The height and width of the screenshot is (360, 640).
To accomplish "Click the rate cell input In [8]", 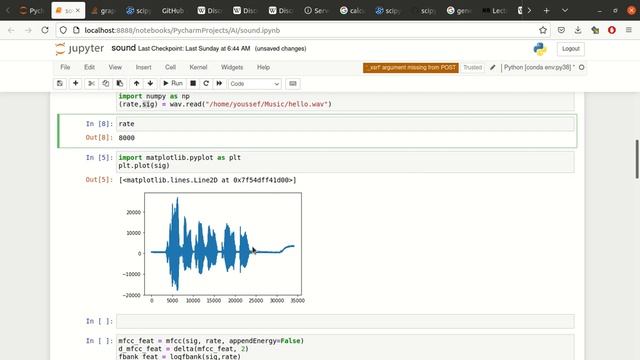I will click(x=345, y=124).
